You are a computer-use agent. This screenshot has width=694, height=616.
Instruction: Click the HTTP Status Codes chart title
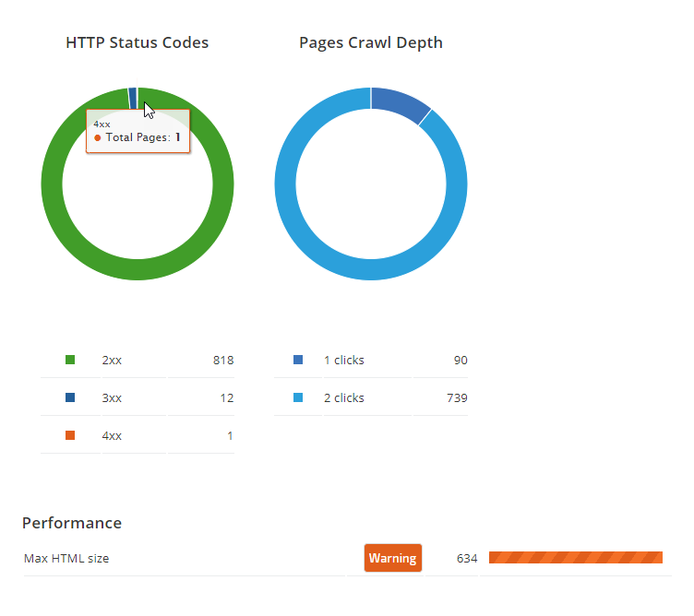138,42
